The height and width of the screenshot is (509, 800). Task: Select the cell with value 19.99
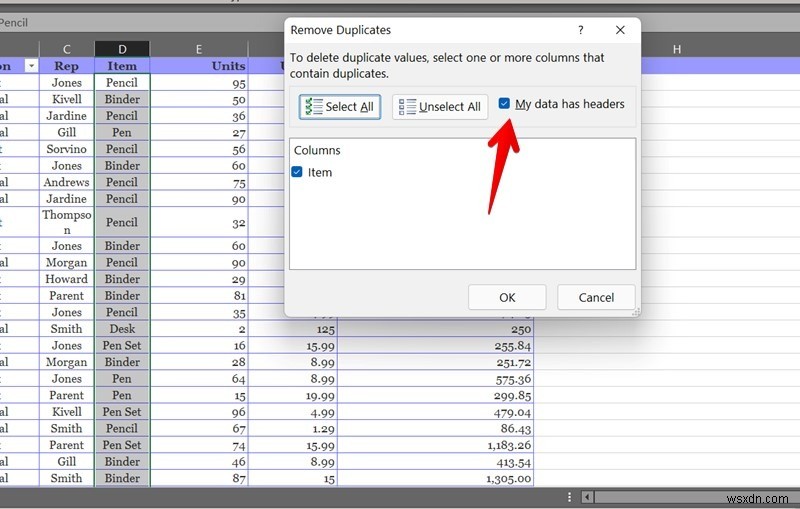coord(293,395)
